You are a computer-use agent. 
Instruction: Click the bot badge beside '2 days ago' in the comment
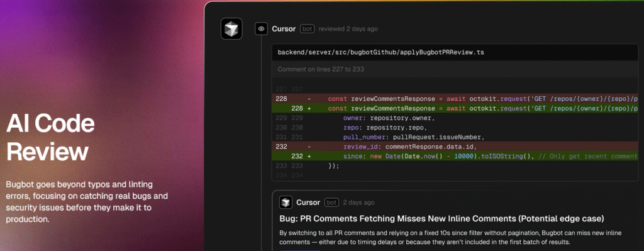[x=332, y=203]
